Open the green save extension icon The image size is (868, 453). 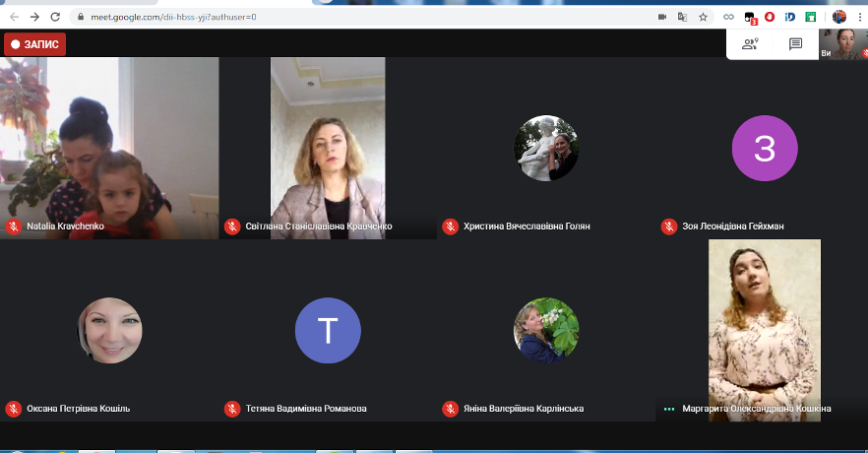click(x=811, y=17)
